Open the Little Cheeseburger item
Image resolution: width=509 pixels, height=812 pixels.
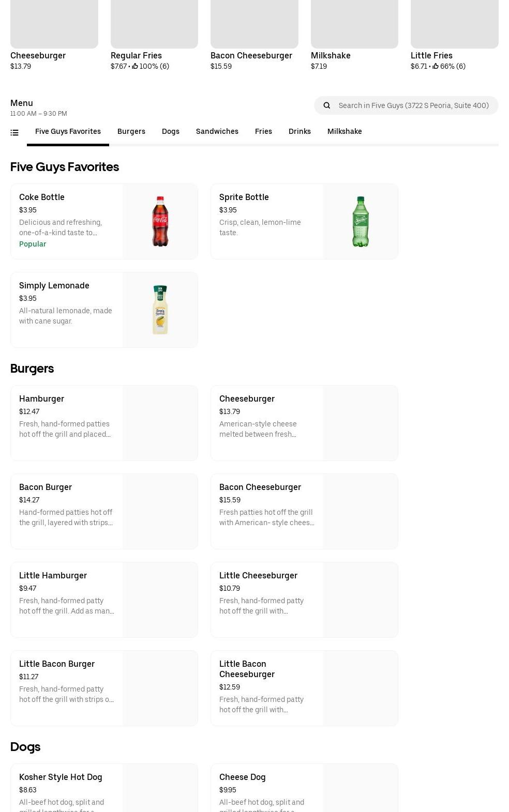point(304,600)
